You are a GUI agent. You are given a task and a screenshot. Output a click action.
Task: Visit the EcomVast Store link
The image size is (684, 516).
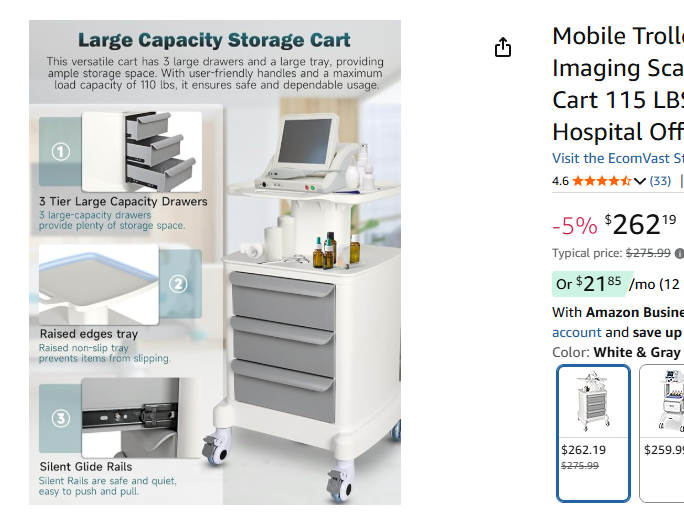617,158
